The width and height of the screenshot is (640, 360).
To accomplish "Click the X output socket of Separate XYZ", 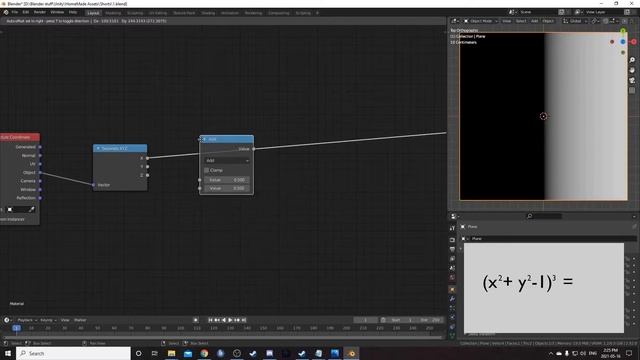I will pos(147,158).
